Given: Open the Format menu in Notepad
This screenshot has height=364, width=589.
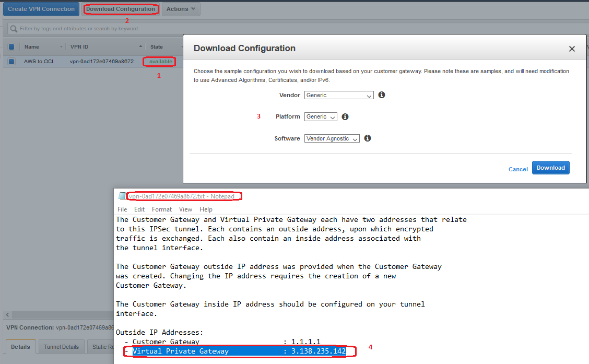Looking at the screenshot, I should point(162,209).
